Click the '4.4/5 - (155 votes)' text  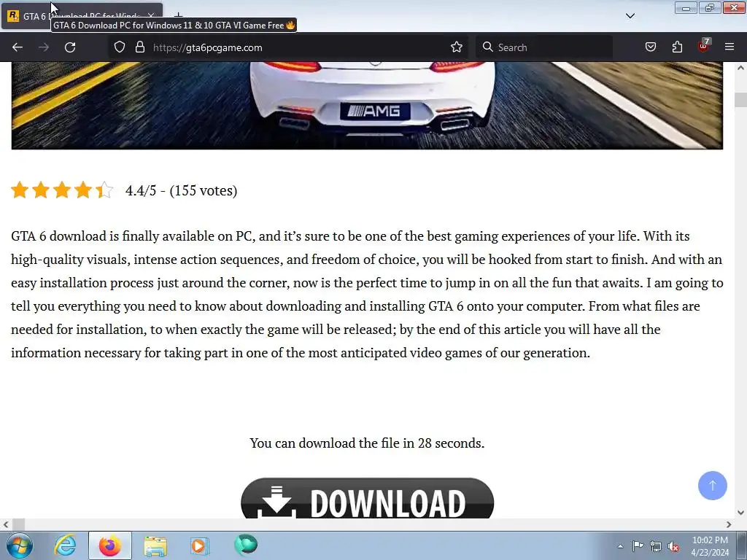coord(181,190)
